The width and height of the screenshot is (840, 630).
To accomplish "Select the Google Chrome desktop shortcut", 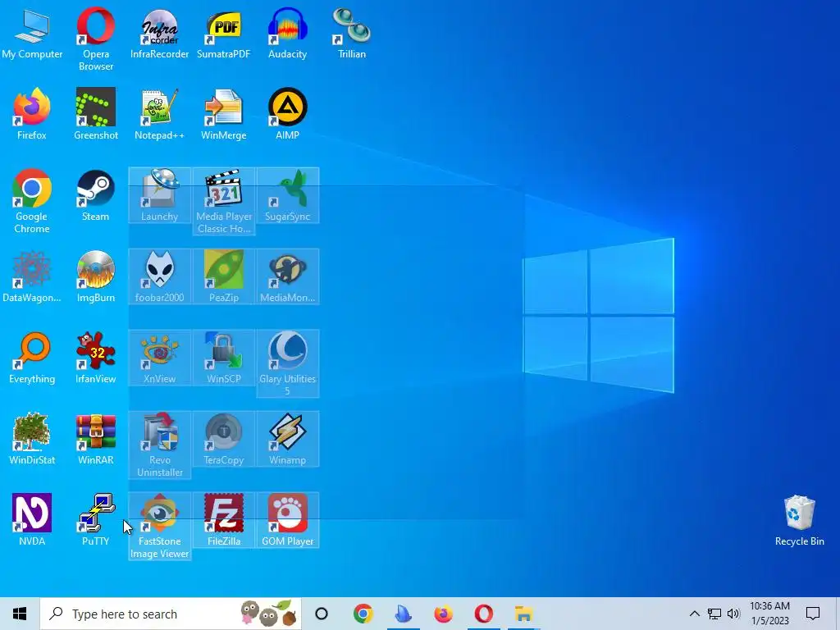I will pos(32,201).
